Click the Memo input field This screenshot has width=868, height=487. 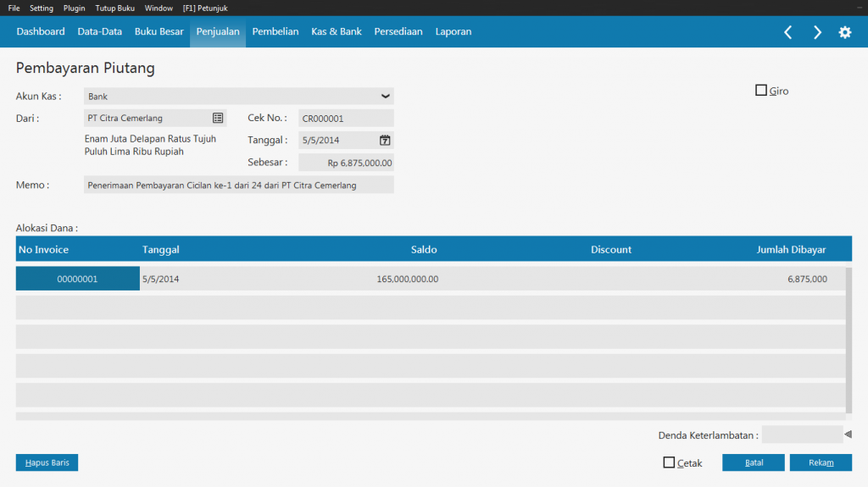238,185
